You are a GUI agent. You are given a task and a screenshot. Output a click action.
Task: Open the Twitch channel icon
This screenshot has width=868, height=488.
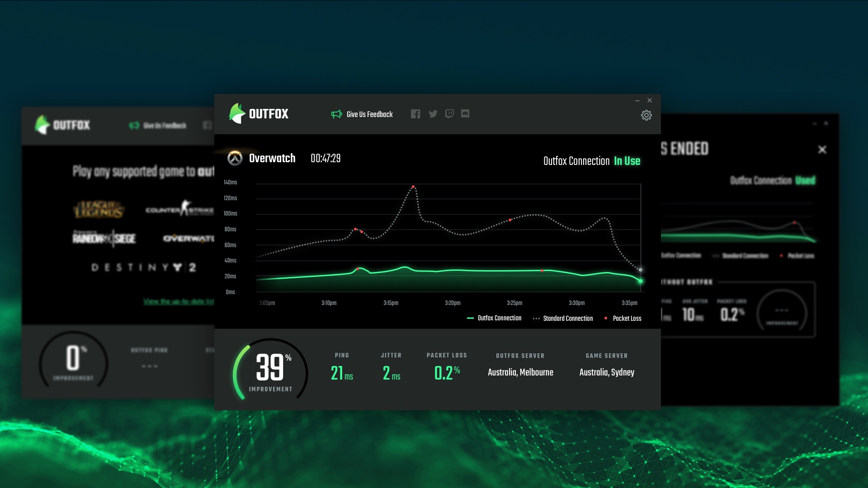pyautogui.click(x=449, y=114)
